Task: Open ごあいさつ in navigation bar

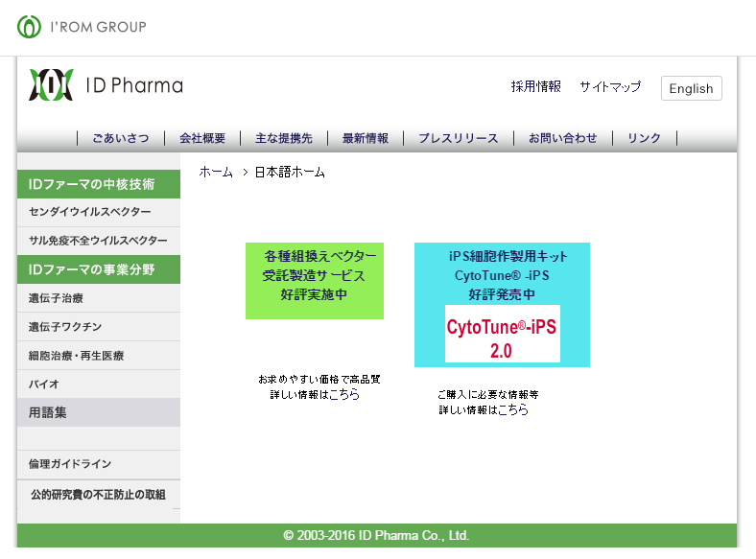Action: 121,138
